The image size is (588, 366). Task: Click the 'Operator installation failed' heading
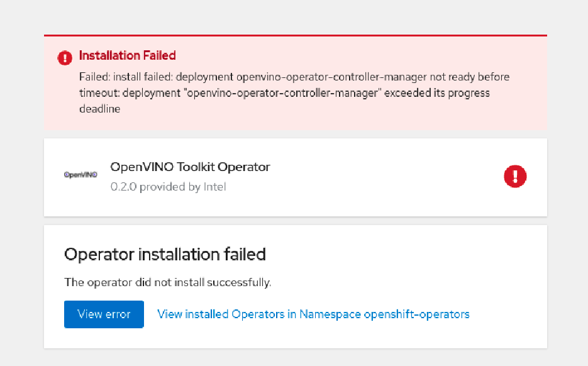pyautogui.click(x=165, y=254)
